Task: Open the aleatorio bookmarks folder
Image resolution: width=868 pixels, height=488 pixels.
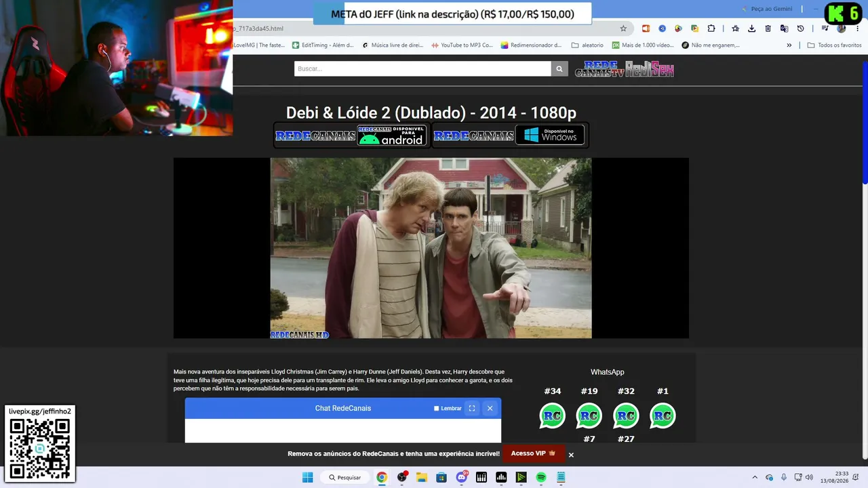Action: (587, 45)
